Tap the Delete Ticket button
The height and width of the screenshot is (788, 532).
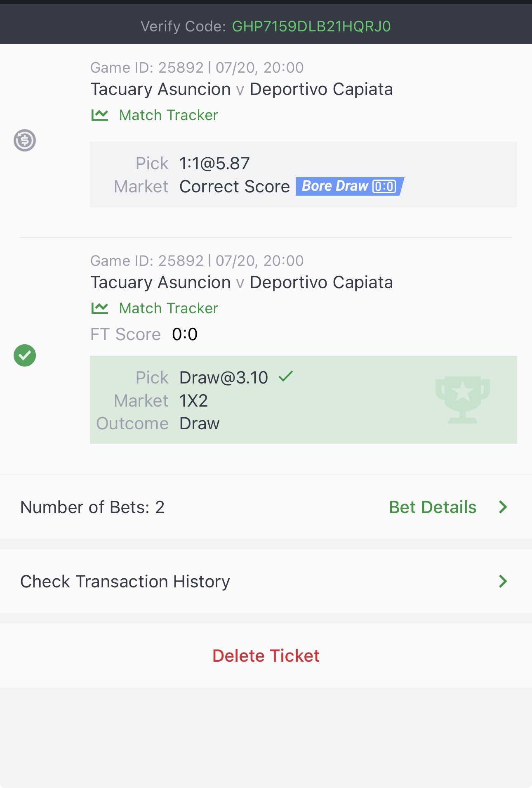tap(266, 655)
